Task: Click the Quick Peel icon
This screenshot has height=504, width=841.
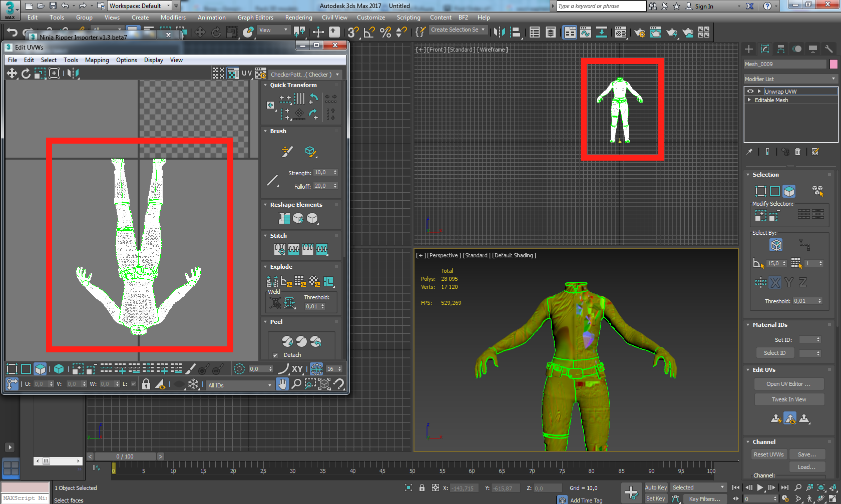Action: click(287, 341)
